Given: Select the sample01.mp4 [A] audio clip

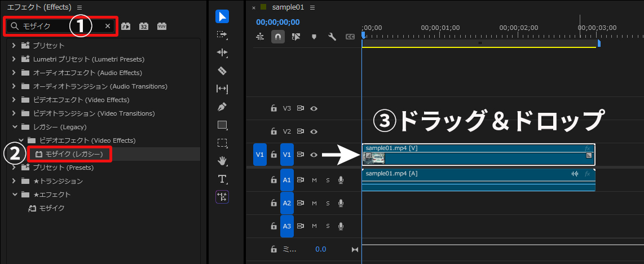Looking at the screenshot, I should [478, 180].
